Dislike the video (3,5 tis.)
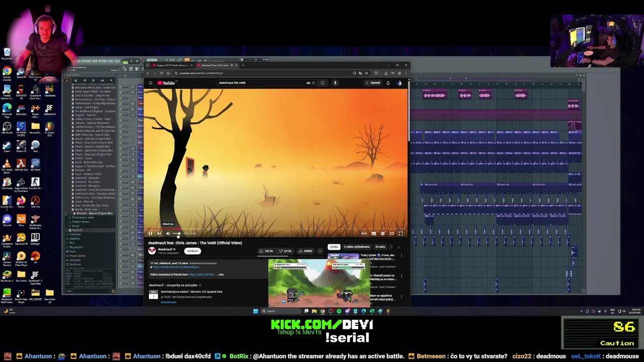 285,251
